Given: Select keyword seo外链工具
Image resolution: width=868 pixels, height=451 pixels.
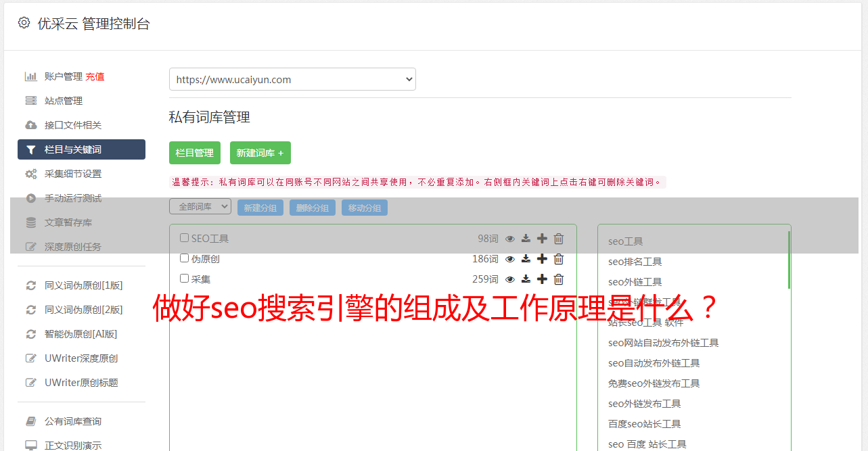Looking at the screenshot, I should click(x=635, y=282).
